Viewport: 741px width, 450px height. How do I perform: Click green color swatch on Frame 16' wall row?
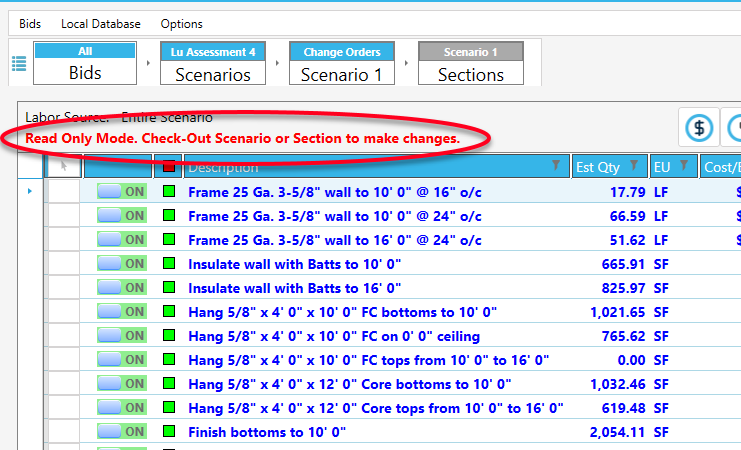click(x=169, y=240)
